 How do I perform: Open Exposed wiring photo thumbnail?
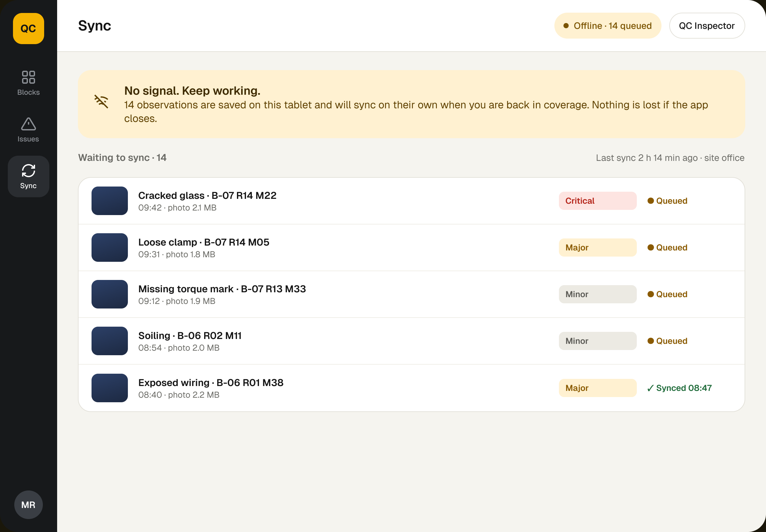click(x=110, y=388)
